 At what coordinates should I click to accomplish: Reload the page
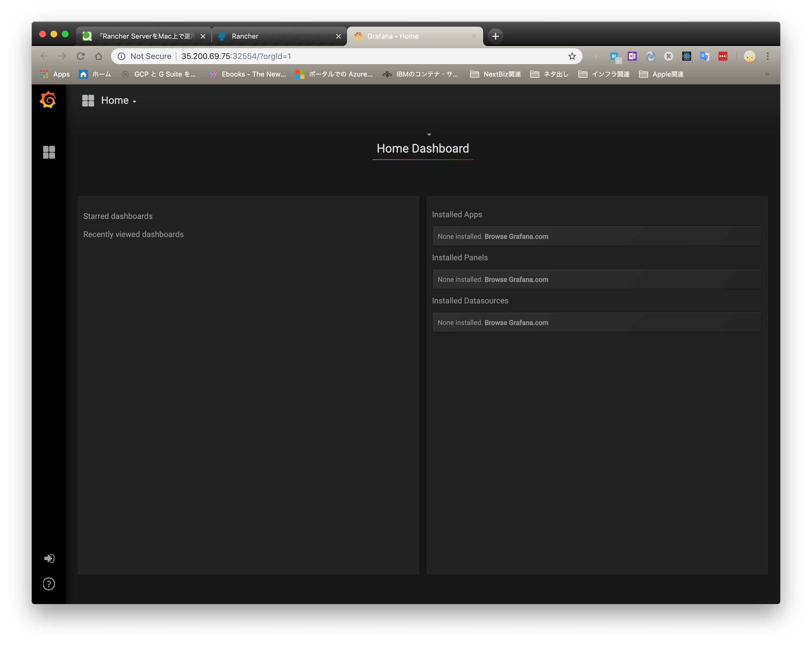pos(81,56)
